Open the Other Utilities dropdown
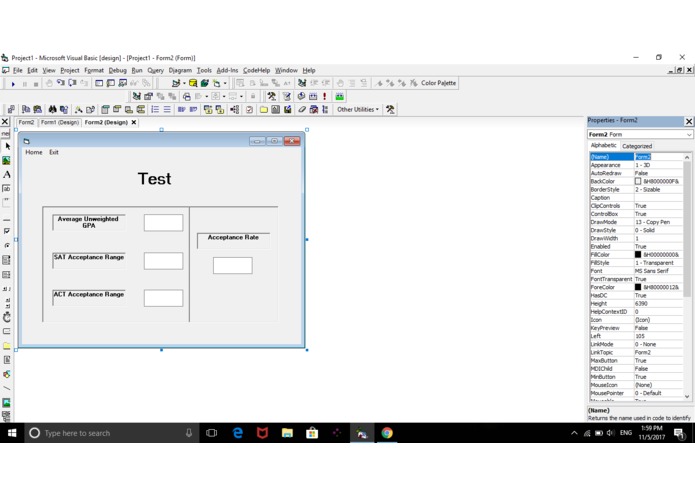The width and height of the screenshot is (695, 494). [x=358, y=109]
